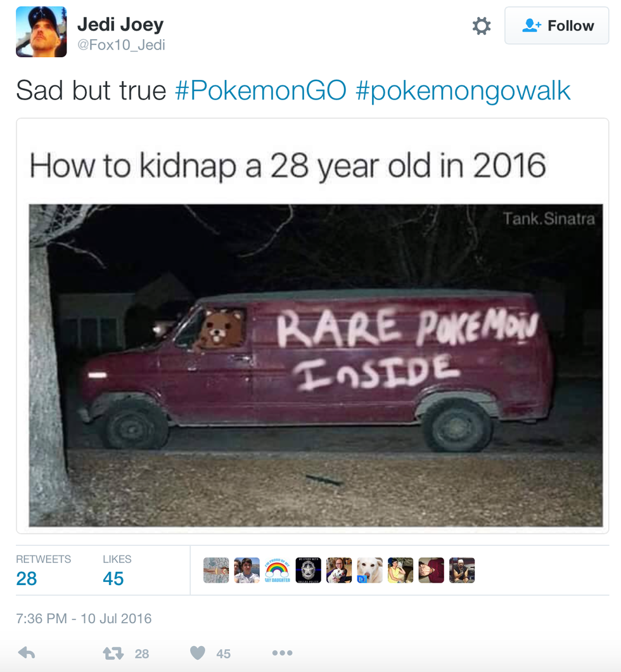View the list of 45 likes
621x672 pixels.
(x=117, y=571)
